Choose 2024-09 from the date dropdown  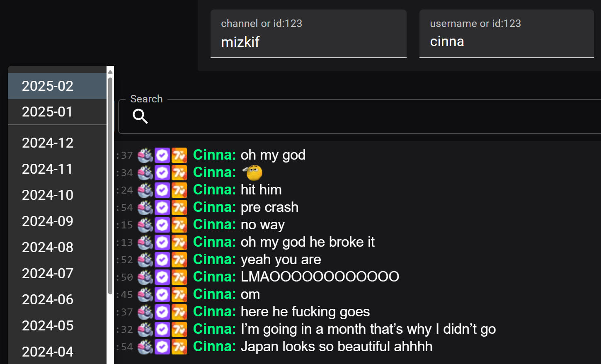57,221
